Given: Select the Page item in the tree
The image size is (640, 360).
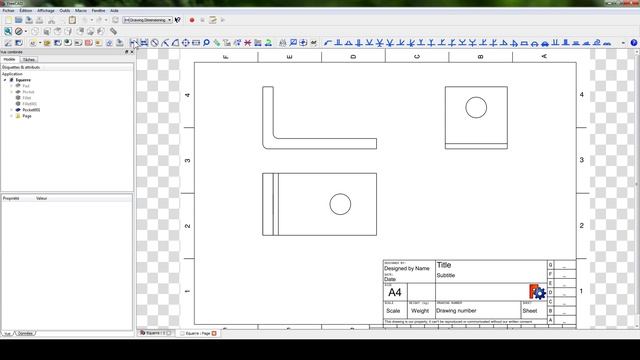Looking at the screenshot, I should click(27, 116).
